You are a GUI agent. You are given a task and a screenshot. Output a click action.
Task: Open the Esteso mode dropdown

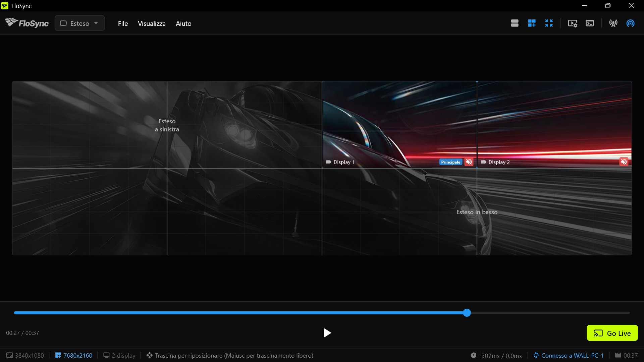click(x=80, y=23)
